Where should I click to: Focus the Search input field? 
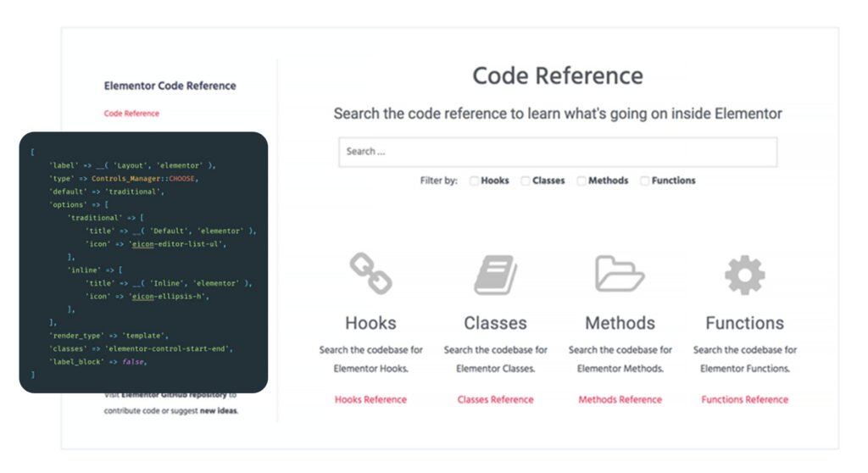coord(557,152)
